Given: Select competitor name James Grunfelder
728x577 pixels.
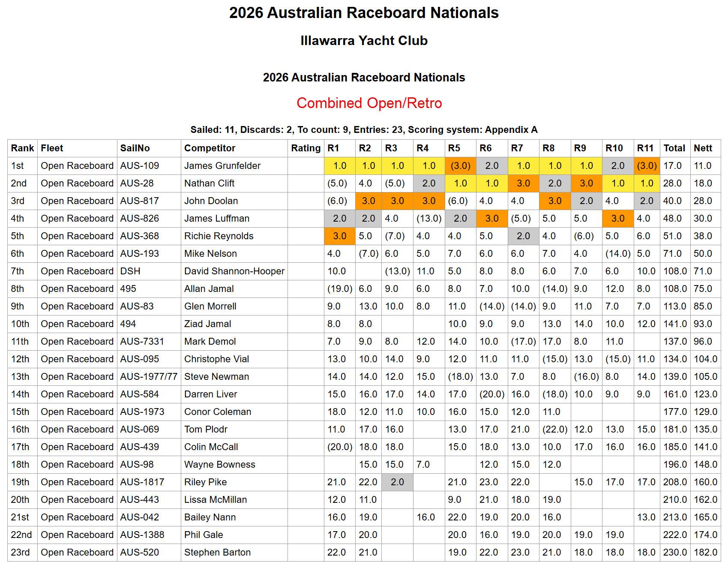Looking at the screenshot, I should click(222, 166).
